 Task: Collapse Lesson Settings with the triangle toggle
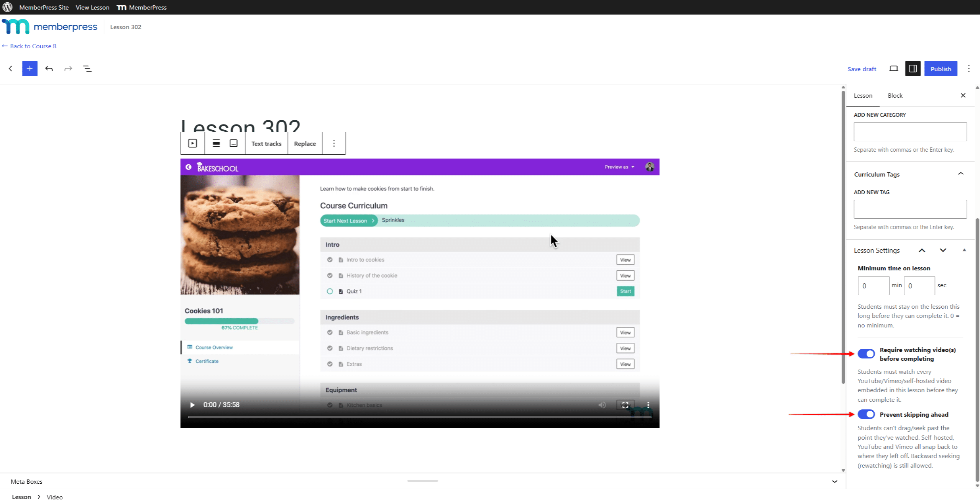[964, 250]
